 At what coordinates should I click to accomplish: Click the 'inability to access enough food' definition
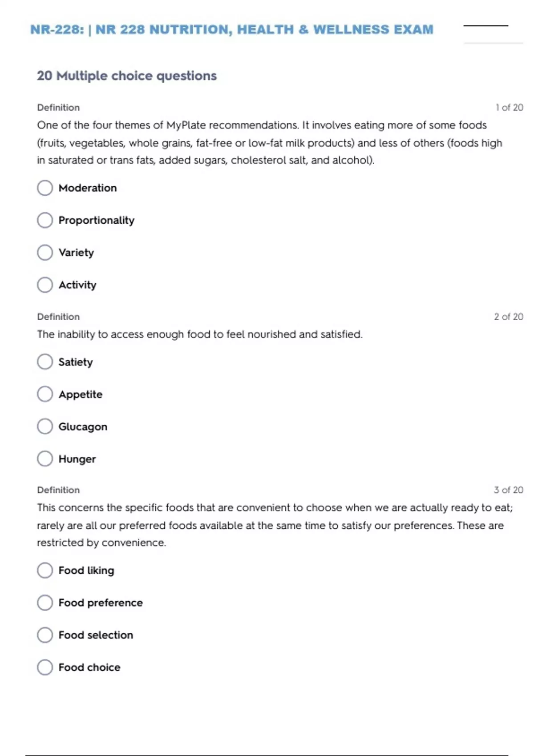pyautogui.click(x=200, y=334)
